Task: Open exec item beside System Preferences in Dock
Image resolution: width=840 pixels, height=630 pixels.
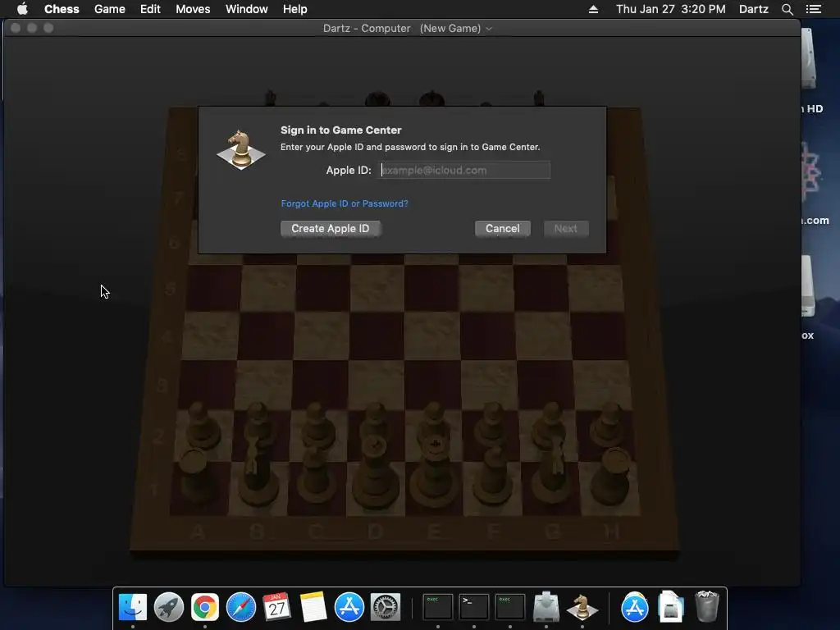Action: 438,606
